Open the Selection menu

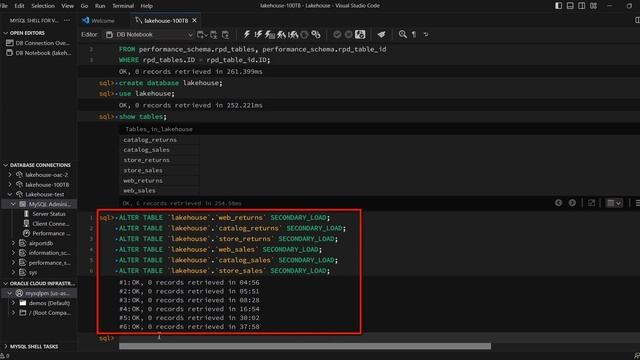pyautogui.click(x=43, y=6)
